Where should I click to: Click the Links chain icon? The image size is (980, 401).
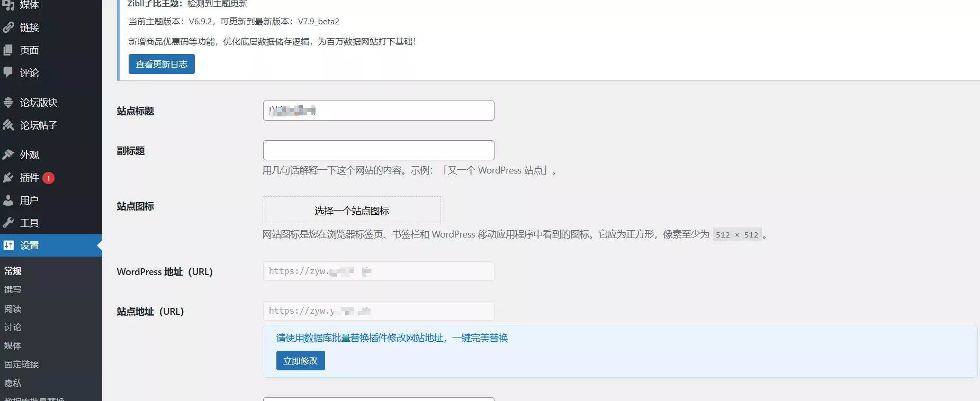pyautogui.click(x=8, y=27)
